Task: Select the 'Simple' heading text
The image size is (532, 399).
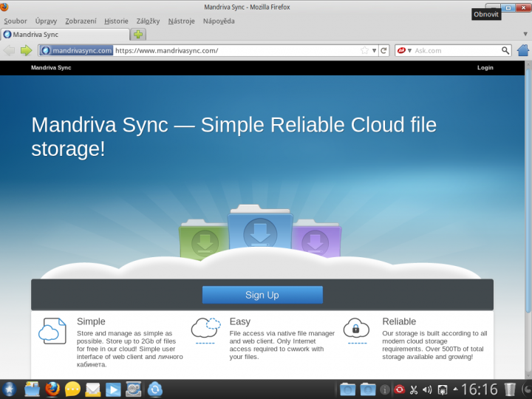Action: (x=91, y=321)
